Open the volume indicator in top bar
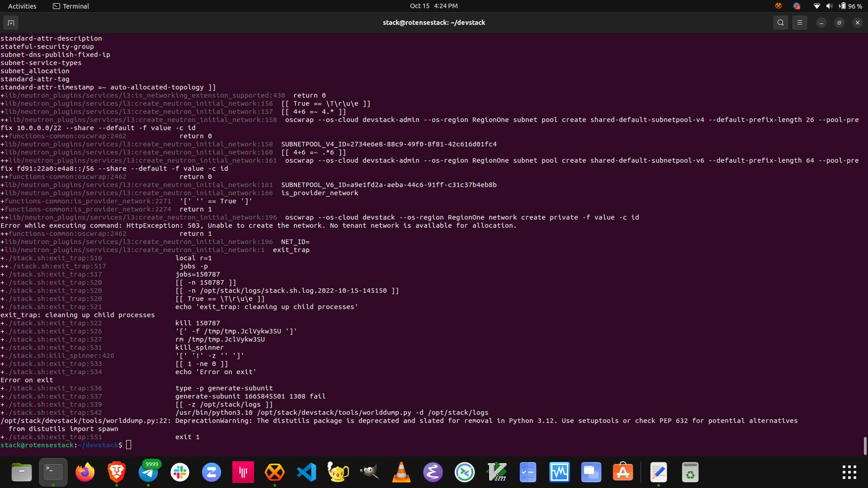Viewport: 868px width, 488px height. pyautogui.click(x=829, y=6)
